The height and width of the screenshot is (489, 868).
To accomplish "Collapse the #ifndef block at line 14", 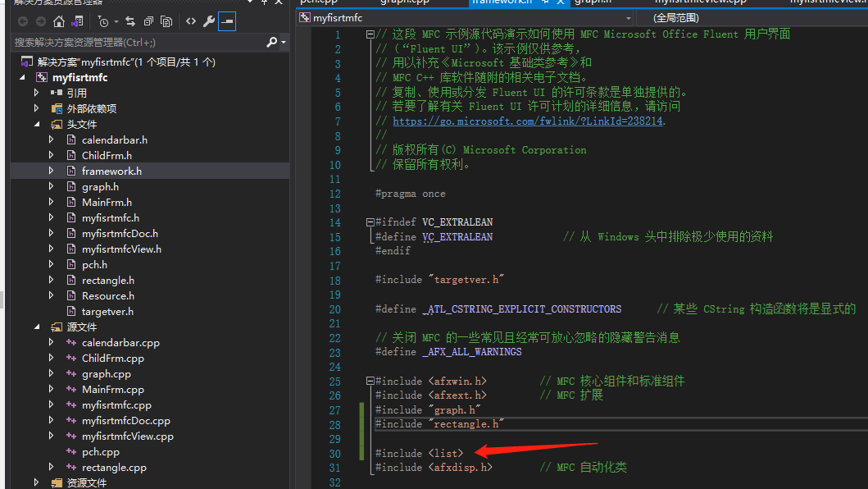I will click(x=370, y=222).
